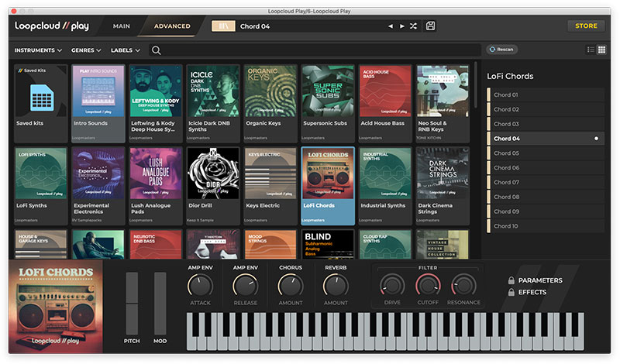This screenshot has width=620, height=364.
Task: Click the next preset arrow
Action: click(401, 26)
